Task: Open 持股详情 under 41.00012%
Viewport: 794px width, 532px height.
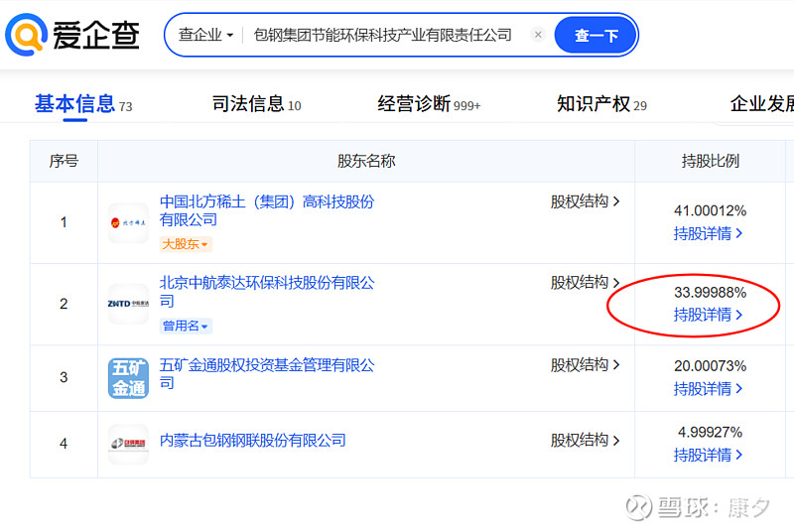Action: coord(708,233)
